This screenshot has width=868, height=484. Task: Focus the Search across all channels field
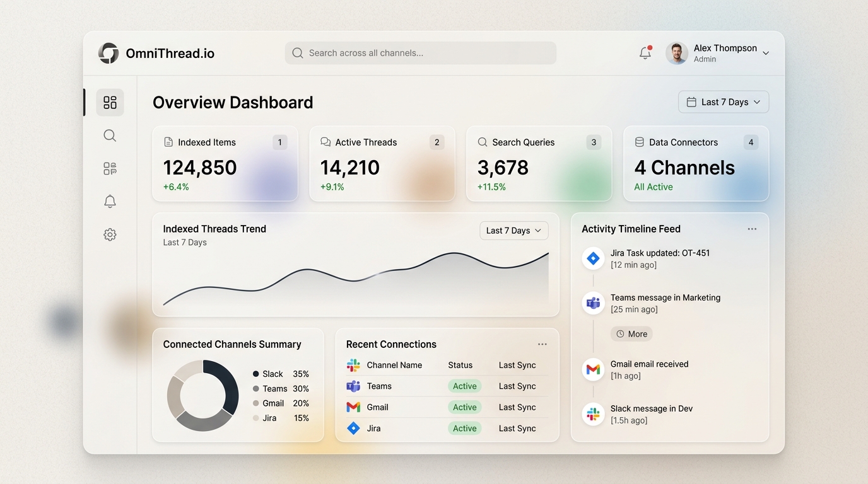pos(421,53)
